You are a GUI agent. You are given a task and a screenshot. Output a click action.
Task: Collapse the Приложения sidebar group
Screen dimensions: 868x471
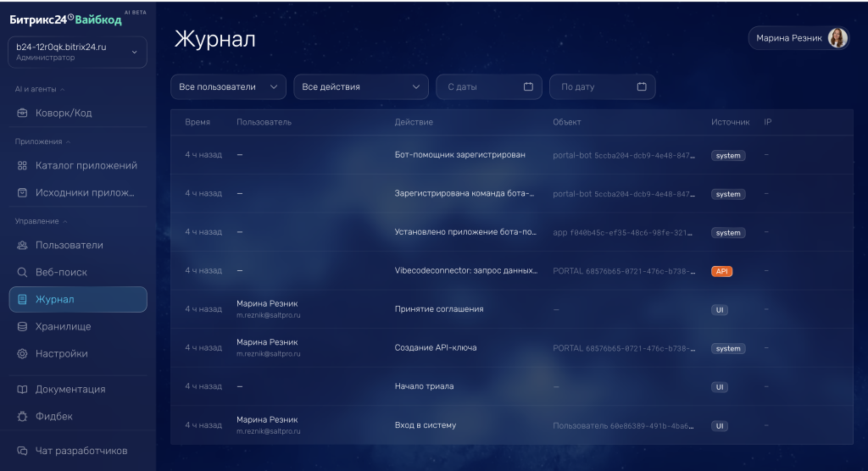[42, 141]
